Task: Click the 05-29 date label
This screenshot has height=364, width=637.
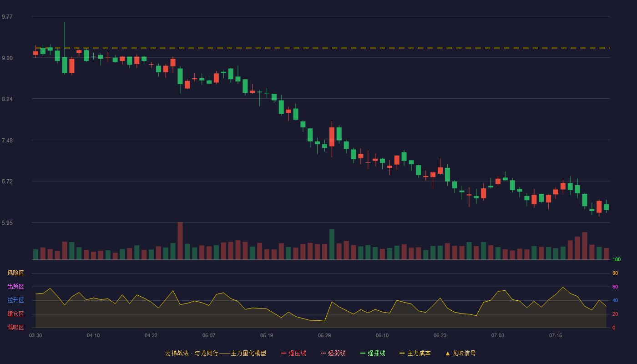Action: (x=324, y=335)
